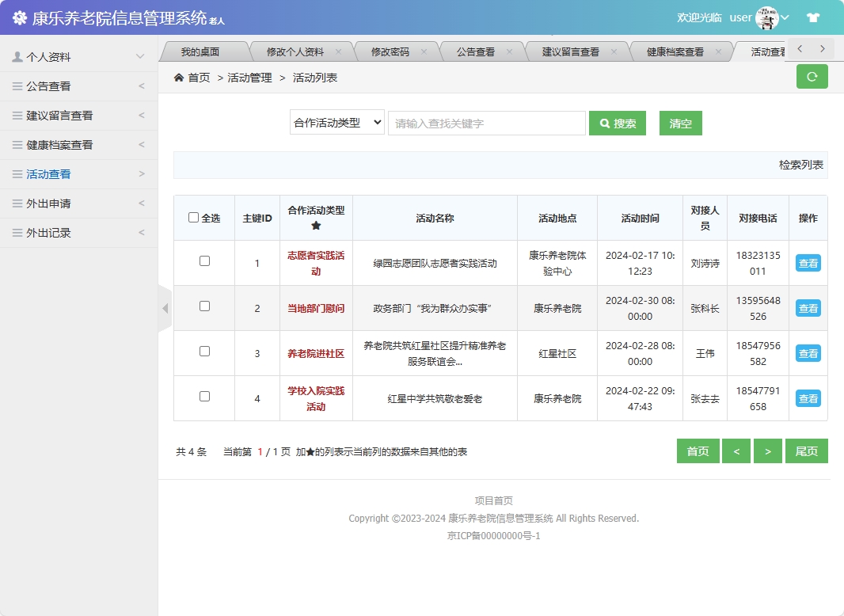844x616 pixels.
Task: Click the green refresh icon
Action: [x=812, y=77]
